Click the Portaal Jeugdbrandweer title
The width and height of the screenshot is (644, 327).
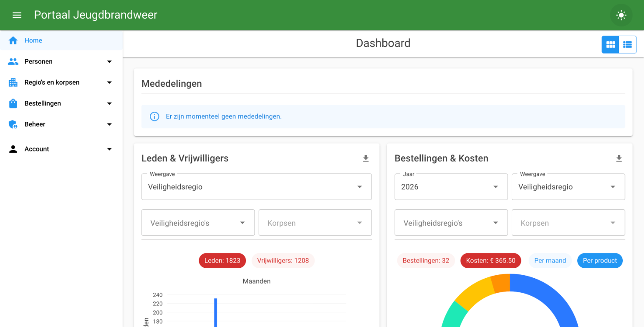point(96,15)
